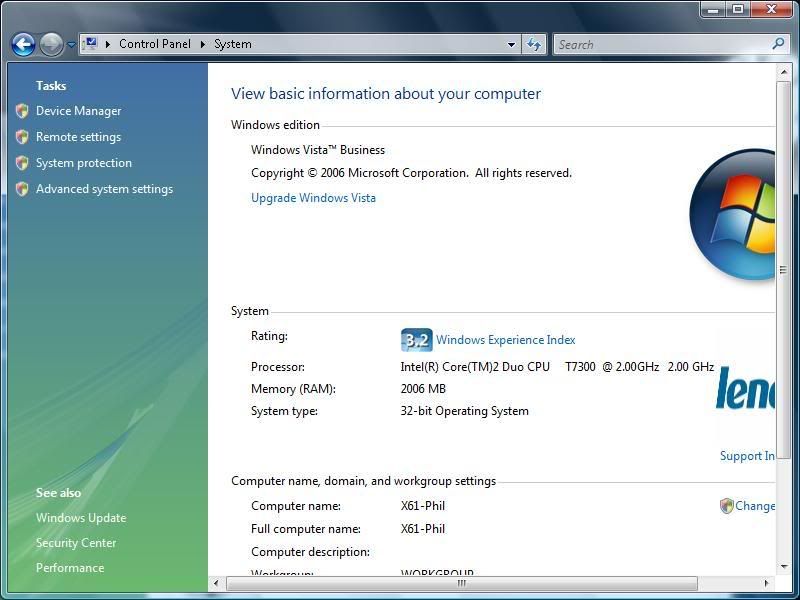Screen dimensions: 800x600
Task: Open Advanced system settings link
Action: click(x=104, y=189)
